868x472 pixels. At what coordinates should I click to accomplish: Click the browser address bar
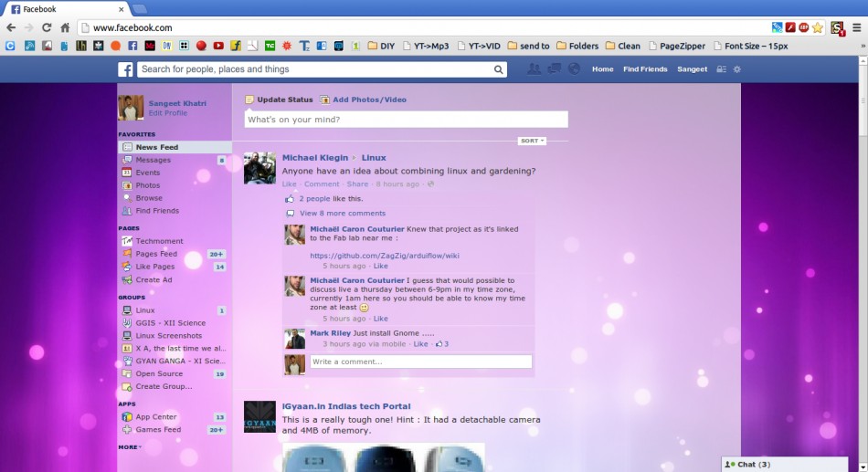(x=423, y=27)
